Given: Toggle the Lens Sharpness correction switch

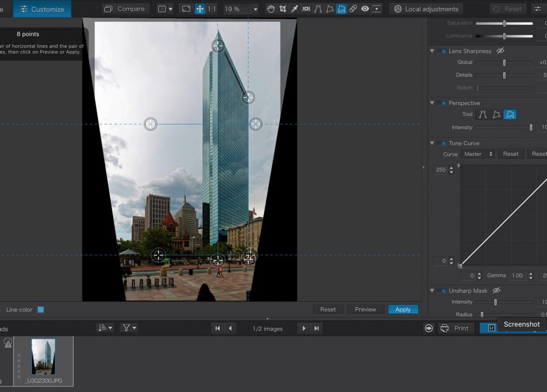Looking at the screenshot, I should (x=442, y=51).
